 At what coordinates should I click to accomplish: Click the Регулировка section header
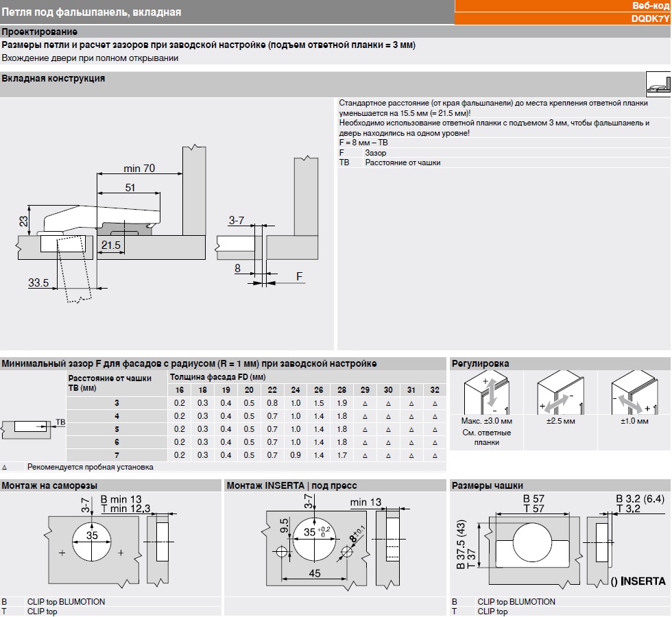pyautogui.click(x=479, y=363)
